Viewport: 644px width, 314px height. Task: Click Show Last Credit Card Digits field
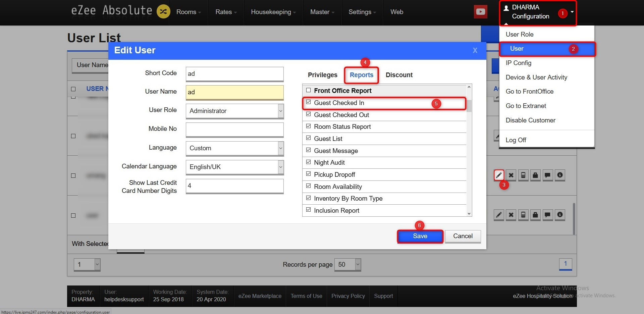pos(235,186)
